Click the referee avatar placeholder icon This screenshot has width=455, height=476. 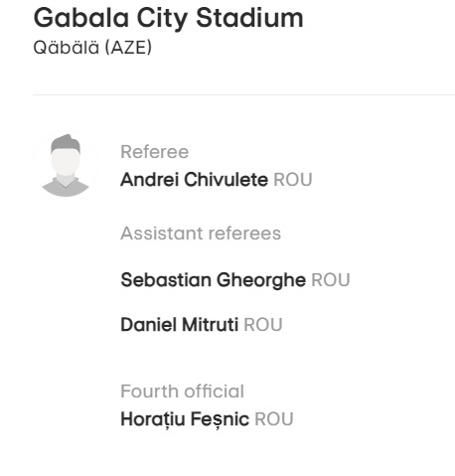point(66,165)
